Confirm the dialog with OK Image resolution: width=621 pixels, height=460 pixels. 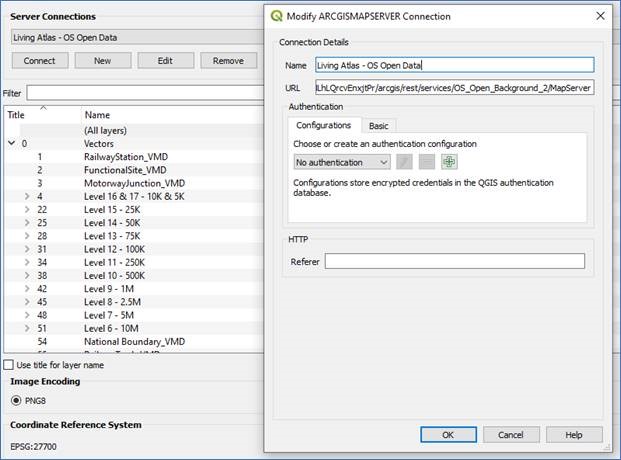click(448, 435)
